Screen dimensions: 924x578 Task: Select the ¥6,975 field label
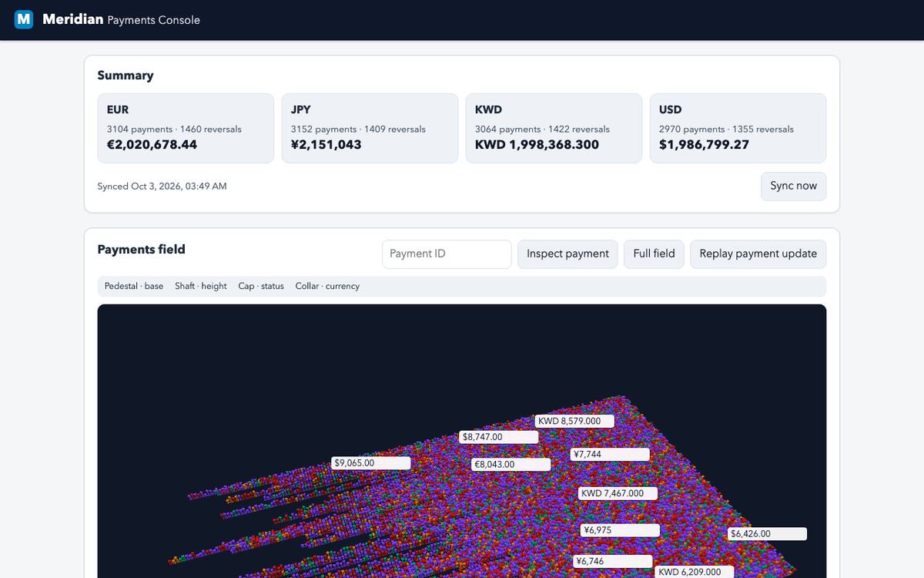coord(620,530)
